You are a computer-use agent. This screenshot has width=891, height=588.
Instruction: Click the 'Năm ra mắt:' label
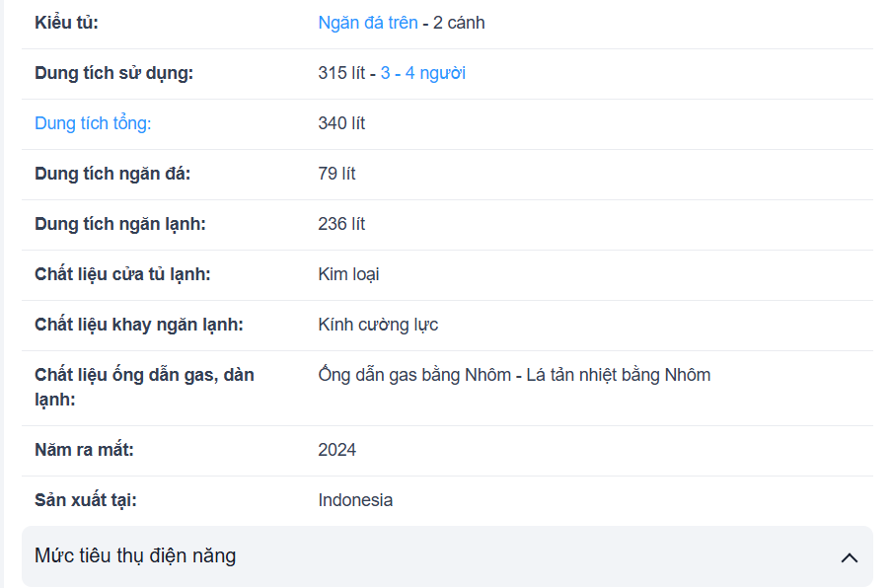(x=84, y=450)
